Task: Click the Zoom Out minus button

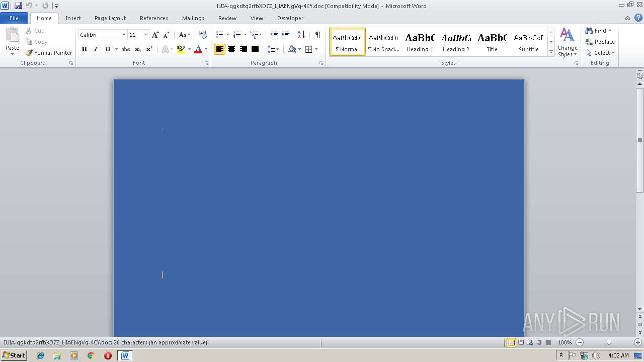Action: coord(580,342)
